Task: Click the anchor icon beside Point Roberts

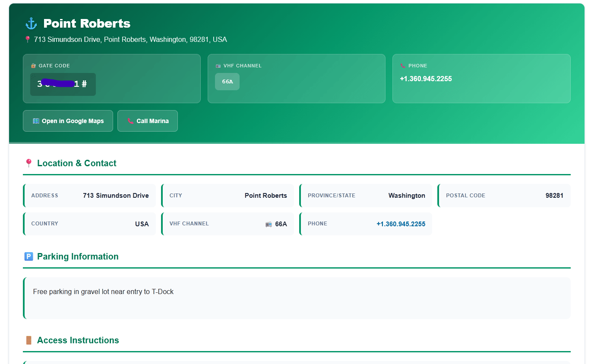Action: (x=32, y=23)
